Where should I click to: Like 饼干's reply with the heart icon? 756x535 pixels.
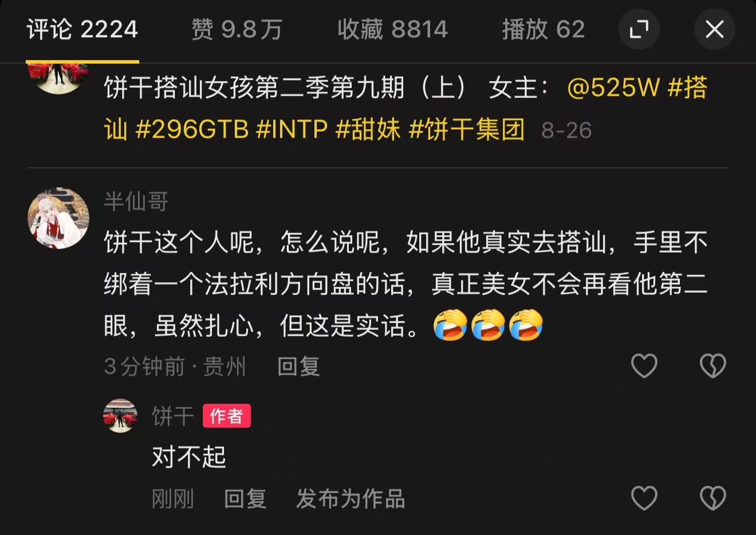tap(644, 498)
